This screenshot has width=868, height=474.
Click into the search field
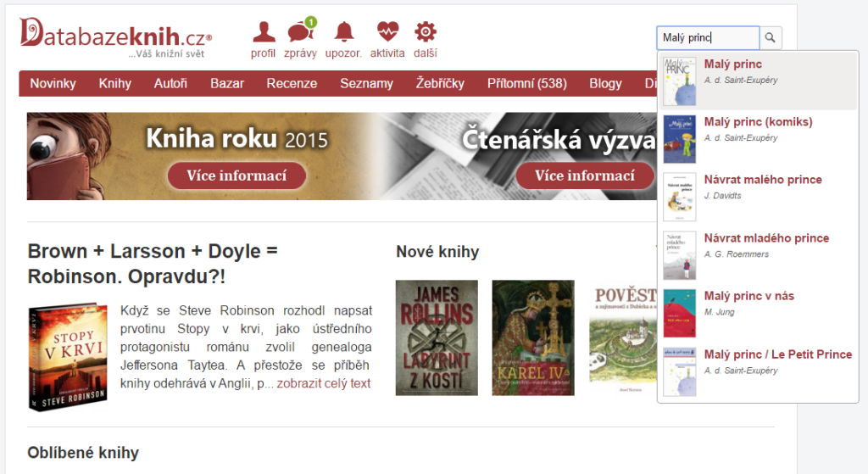(708, 37)
